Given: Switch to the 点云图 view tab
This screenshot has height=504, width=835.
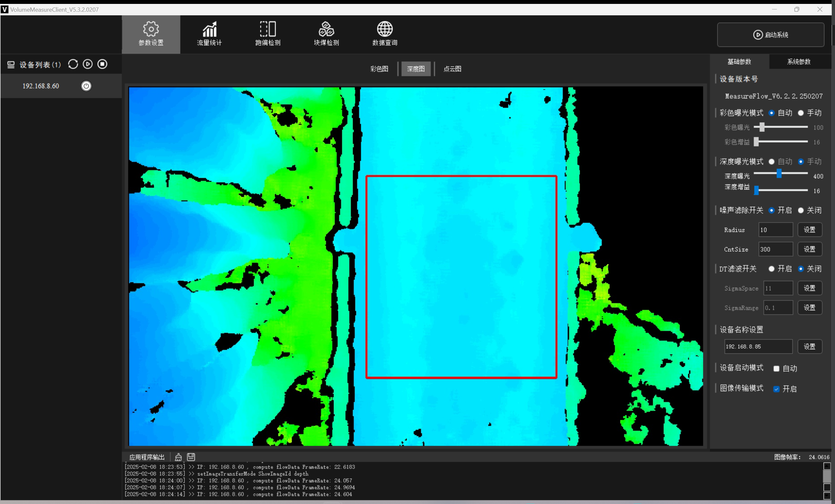Looking at the screenshot, I should click(x=452, y=69).
